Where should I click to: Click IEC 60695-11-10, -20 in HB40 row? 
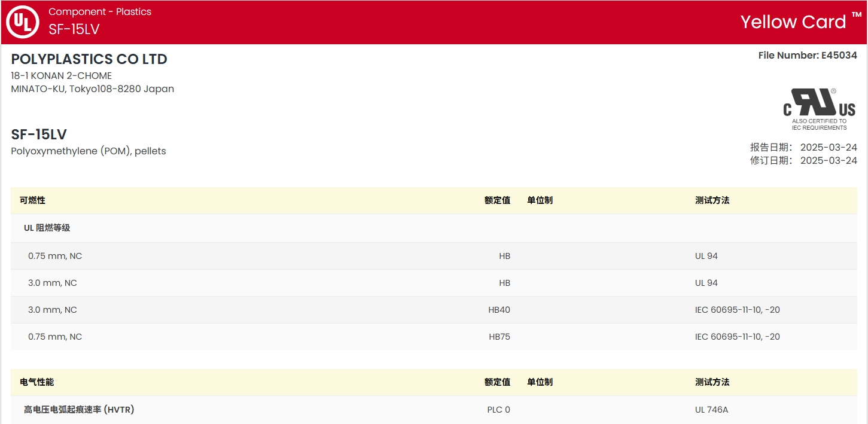(737, 310)
